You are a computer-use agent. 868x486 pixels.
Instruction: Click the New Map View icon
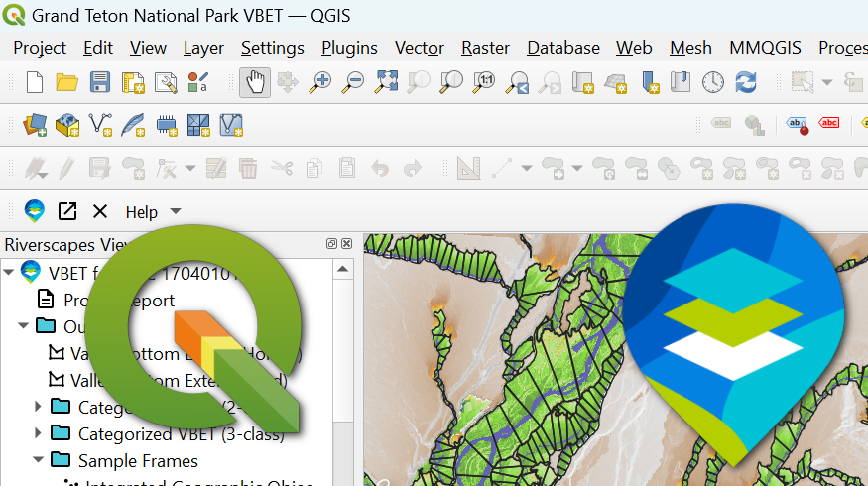click(x=582, y=82)
